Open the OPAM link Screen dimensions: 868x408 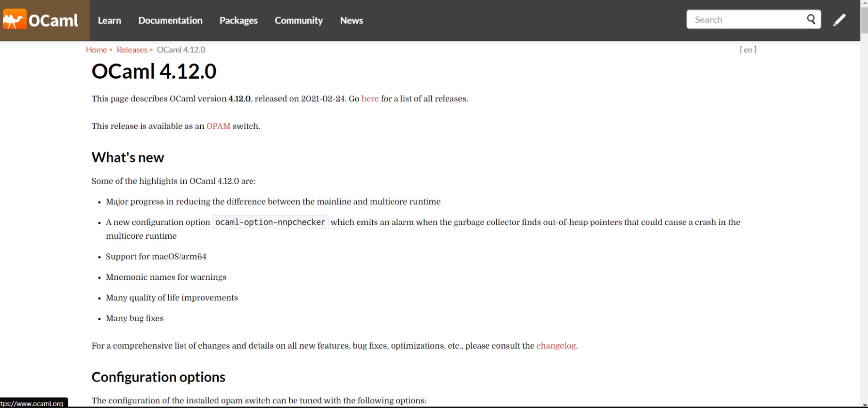pos(218,126)
